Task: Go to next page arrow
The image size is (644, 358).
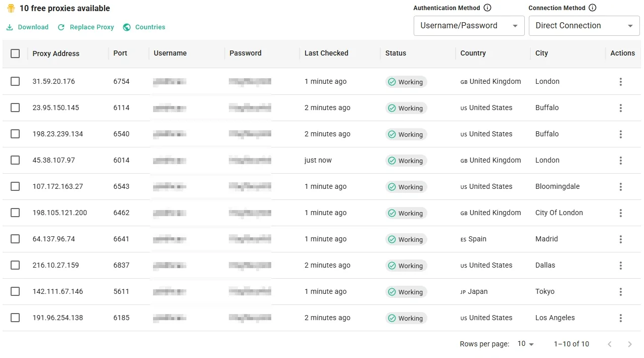Action: pyautogui.click(x=629, y=344)
